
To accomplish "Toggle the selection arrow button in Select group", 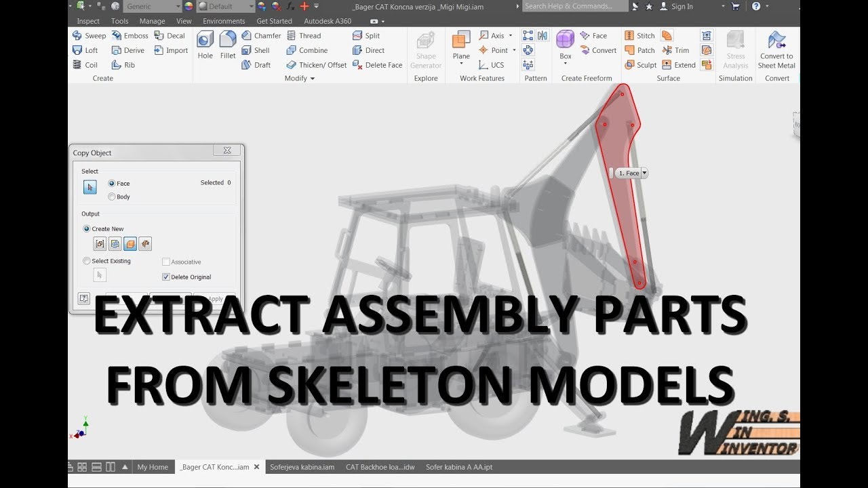I will [90, 188].
